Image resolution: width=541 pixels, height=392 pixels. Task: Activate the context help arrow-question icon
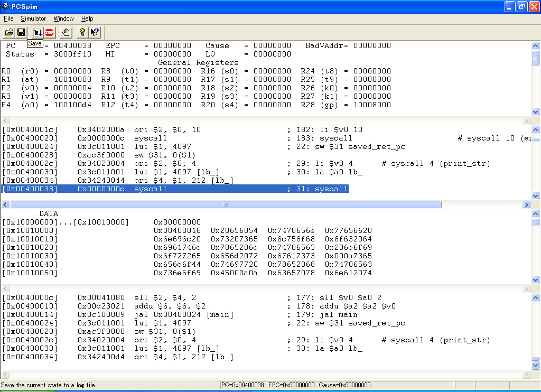[94, 32]
